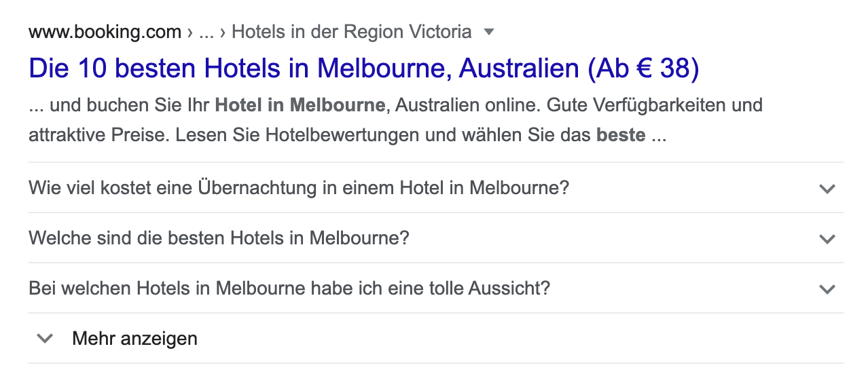Expand "Wie viel kostet eine Übernachtung" question

pyautogui.click(x=298, y=188)
